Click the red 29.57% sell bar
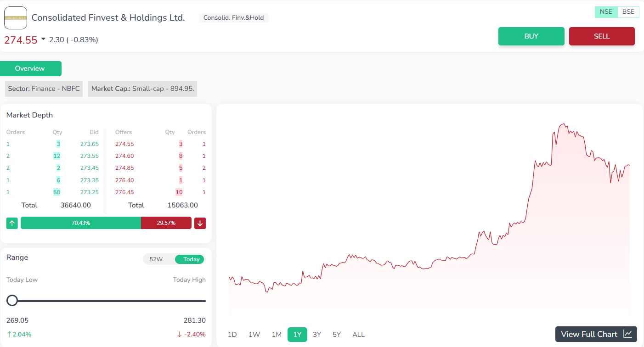Screen dimensions: 644x347 coord(166,223)
